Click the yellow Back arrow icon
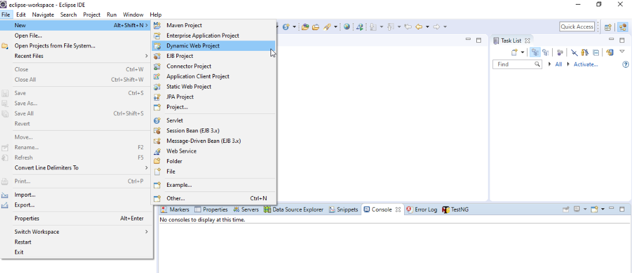Screen dimensions: 644x273 tap(419, 27)
